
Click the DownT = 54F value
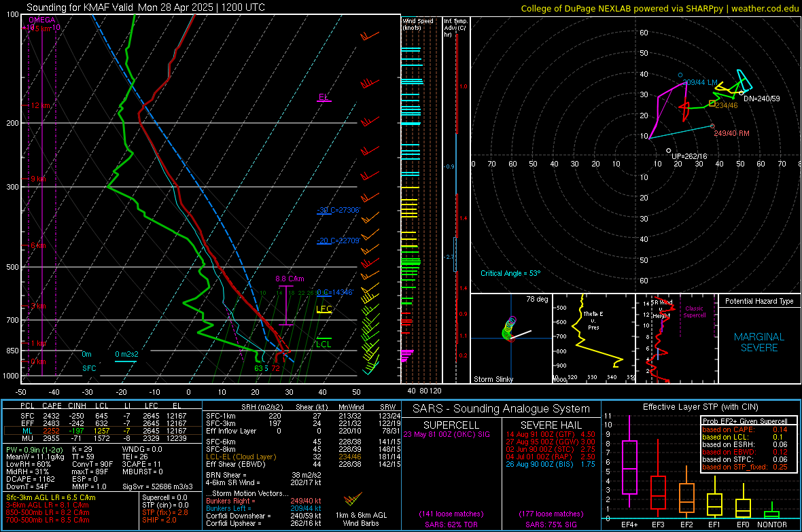point(27,486)
